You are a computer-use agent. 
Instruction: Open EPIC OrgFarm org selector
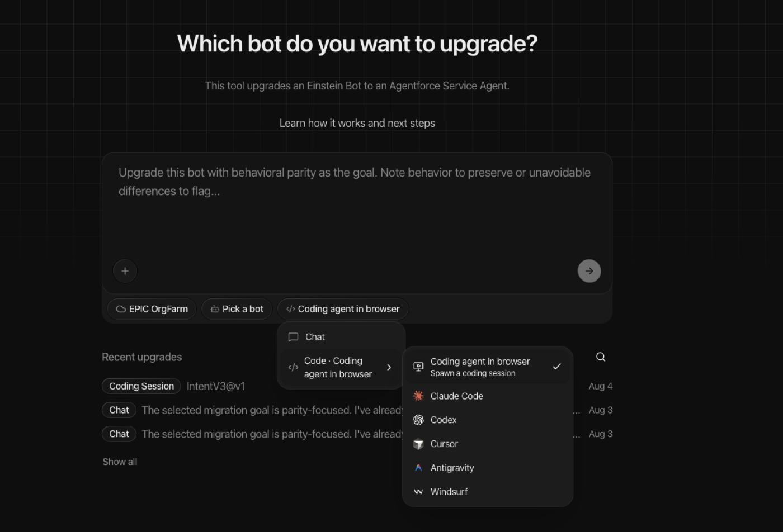(x=152, y=309)
